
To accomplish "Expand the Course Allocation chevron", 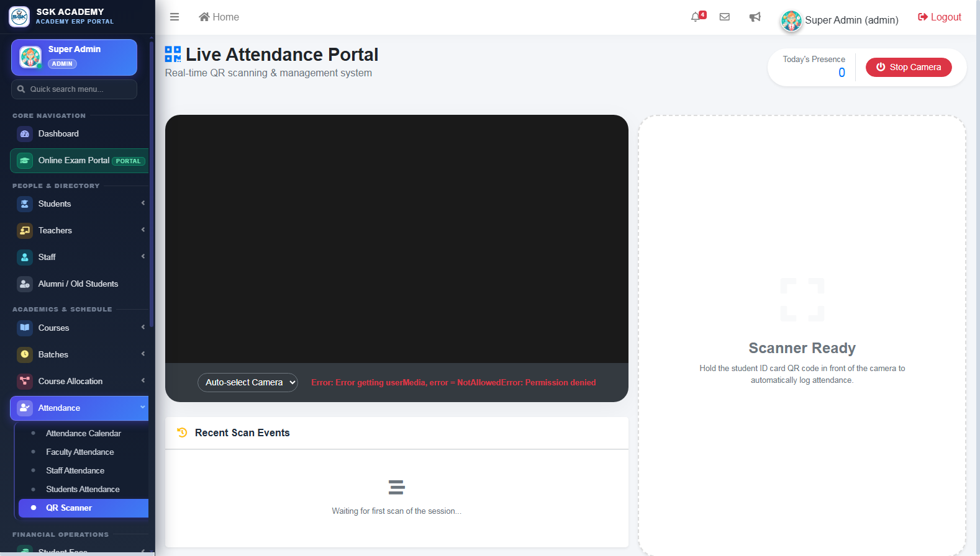I will pos(143,380).
